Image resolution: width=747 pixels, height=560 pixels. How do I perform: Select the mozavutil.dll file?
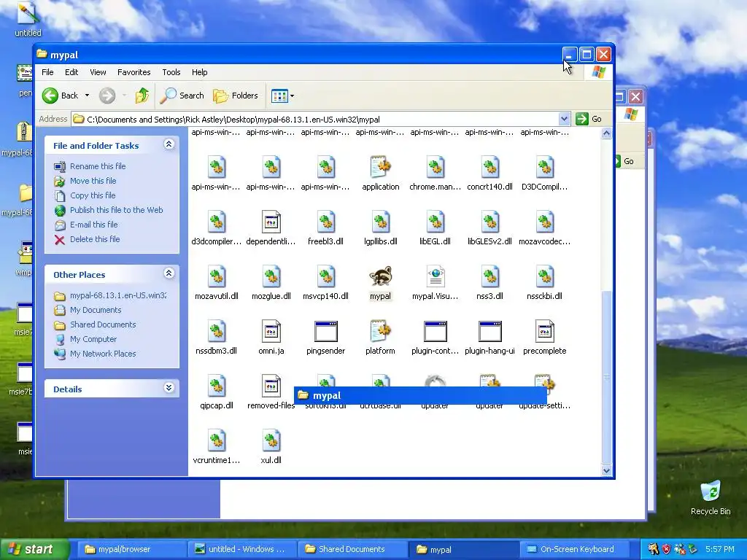pyautogui.click(x=216, y=276)
